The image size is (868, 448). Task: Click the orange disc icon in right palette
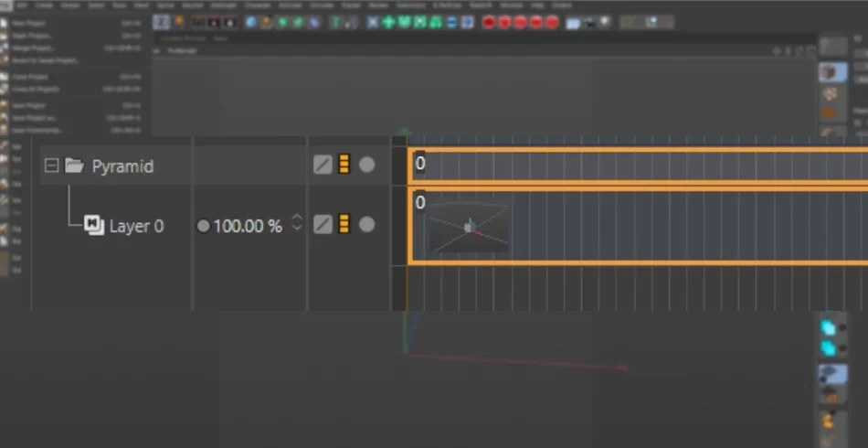tap(829, 113)
